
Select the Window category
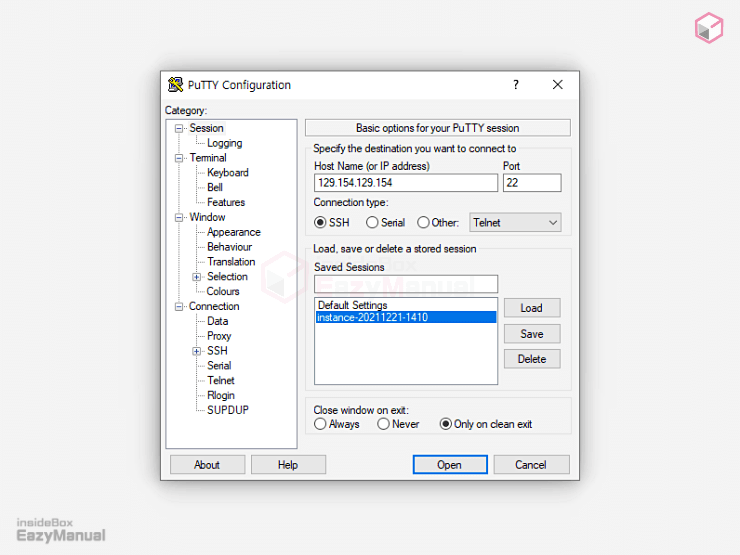(208, 217)
